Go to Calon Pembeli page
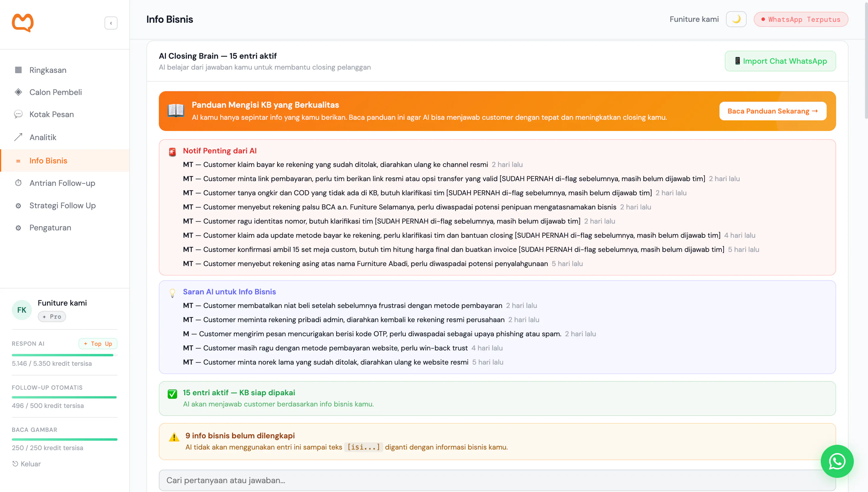Image resolution: width=868 pixels, height=492 pixels. (65, 92)
